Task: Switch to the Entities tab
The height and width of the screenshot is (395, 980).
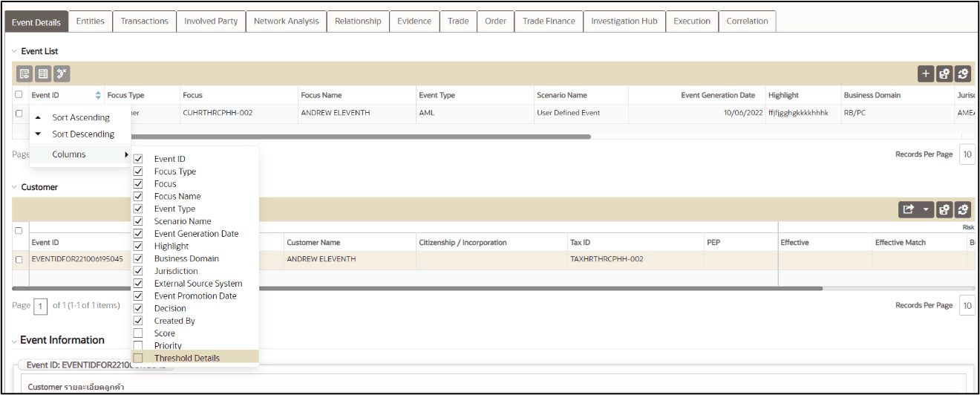Action: [x=91, y=21]
